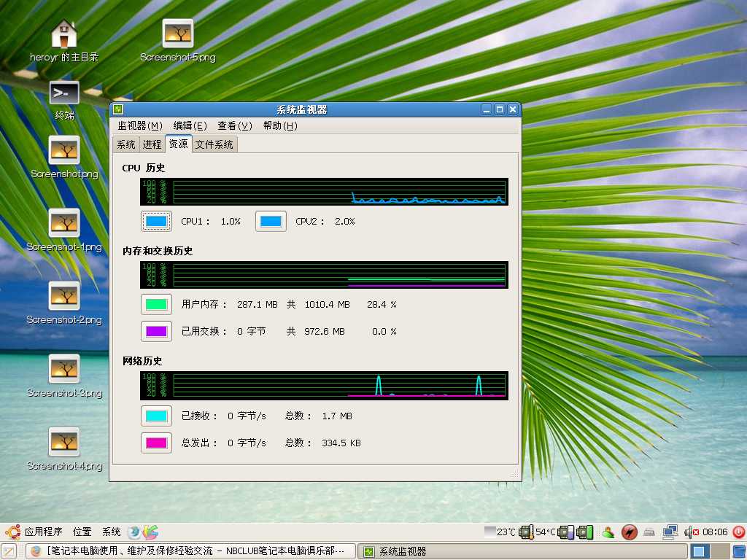Click the volume speaker tray icon

tap(690, 532)
